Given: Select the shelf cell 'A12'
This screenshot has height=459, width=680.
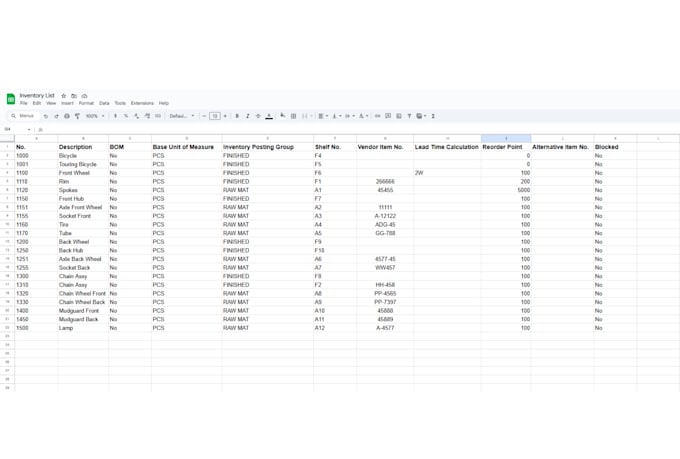Looking at the screenshot, I should (335, 328).
